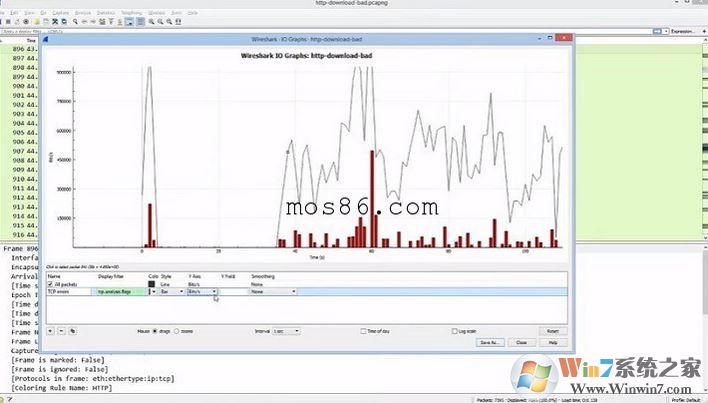Screen dimensions: 708x403
Task: Click the Reset button in IO Graphs
Action: click(553, 331)
